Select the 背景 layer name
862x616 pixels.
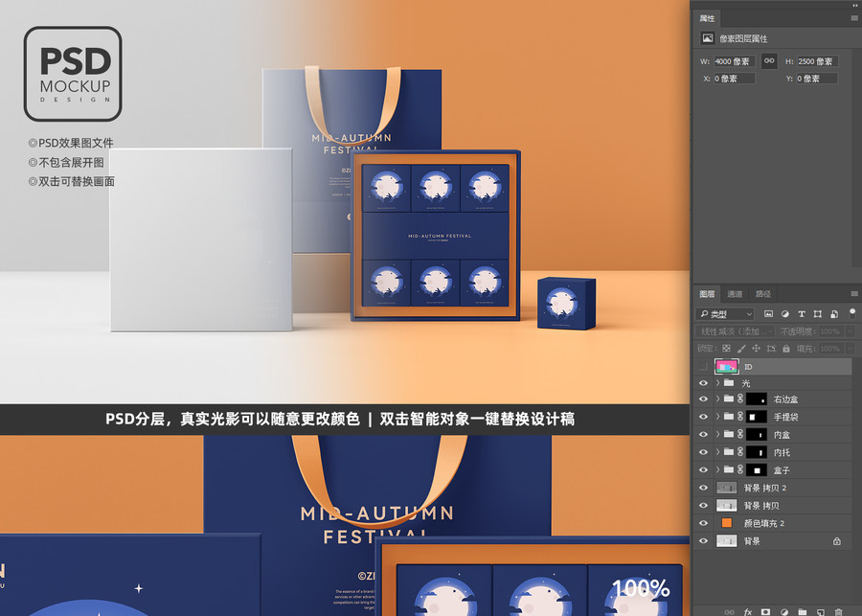752,541
